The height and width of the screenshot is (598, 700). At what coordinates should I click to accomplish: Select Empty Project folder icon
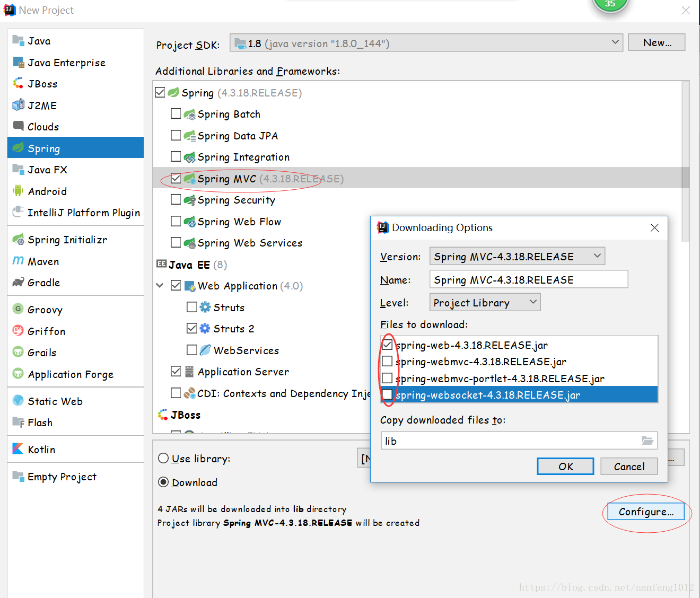pyautogui.click(x=18, y=476)
